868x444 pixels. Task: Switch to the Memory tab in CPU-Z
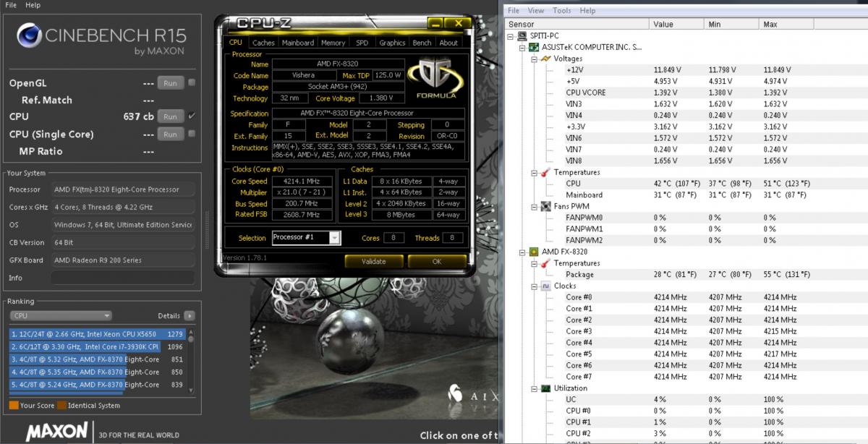tap(333, 43)
